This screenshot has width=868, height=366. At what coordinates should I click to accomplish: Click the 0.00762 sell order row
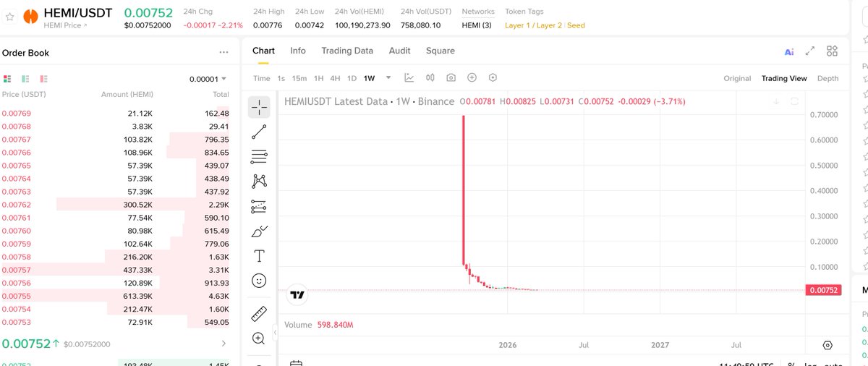pyautogui.click(x=116, y=205)
